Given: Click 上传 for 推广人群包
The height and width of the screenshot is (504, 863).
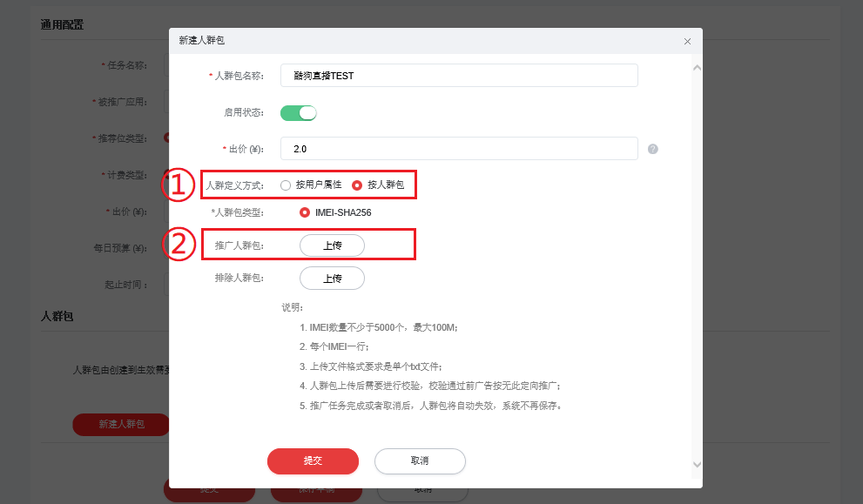Looking at the screenshot, I should 333,245.
